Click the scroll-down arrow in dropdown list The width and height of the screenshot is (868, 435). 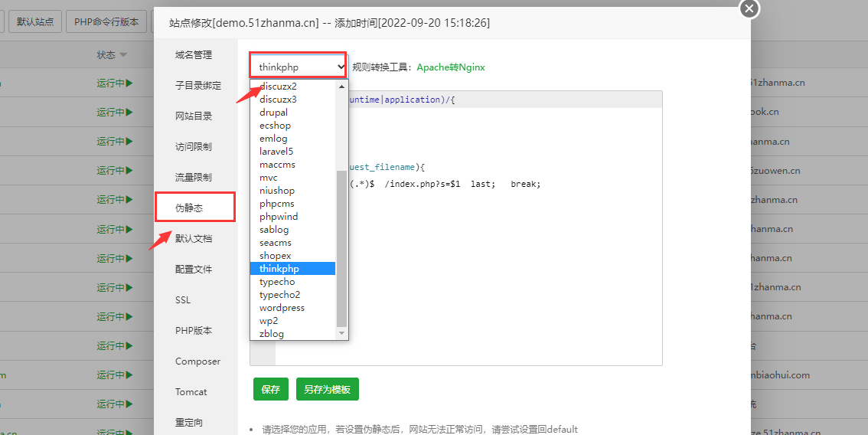(x=342, y=333)
